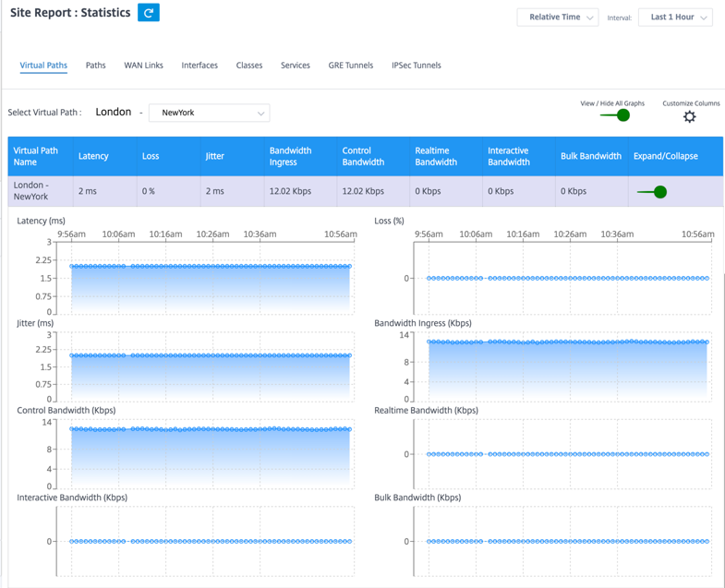Open the Relative Time dropdown
The width and height of the screenshot is (725, 588).
click(558, 18)
